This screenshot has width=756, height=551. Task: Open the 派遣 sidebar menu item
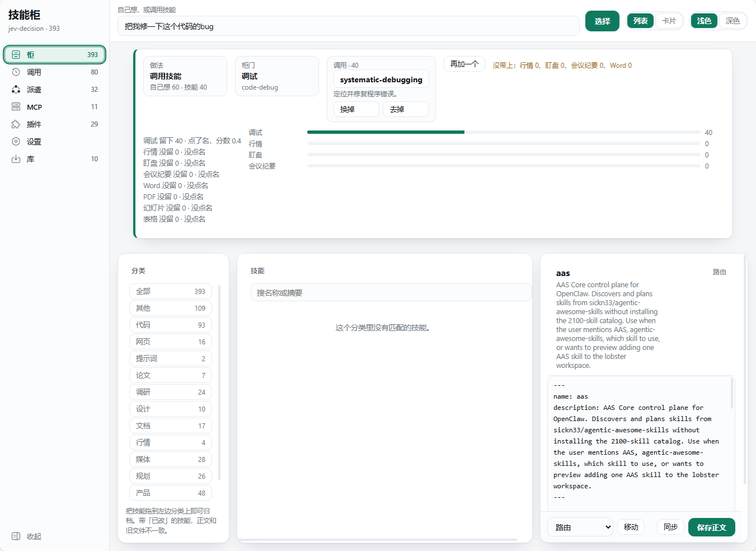click(55, 90)
